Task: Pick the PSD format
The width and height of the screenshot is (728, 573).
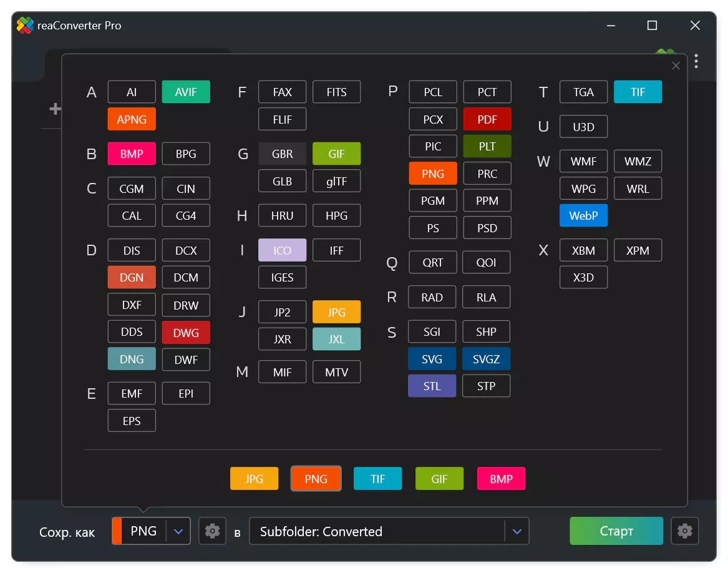Action: coord(487,228)
